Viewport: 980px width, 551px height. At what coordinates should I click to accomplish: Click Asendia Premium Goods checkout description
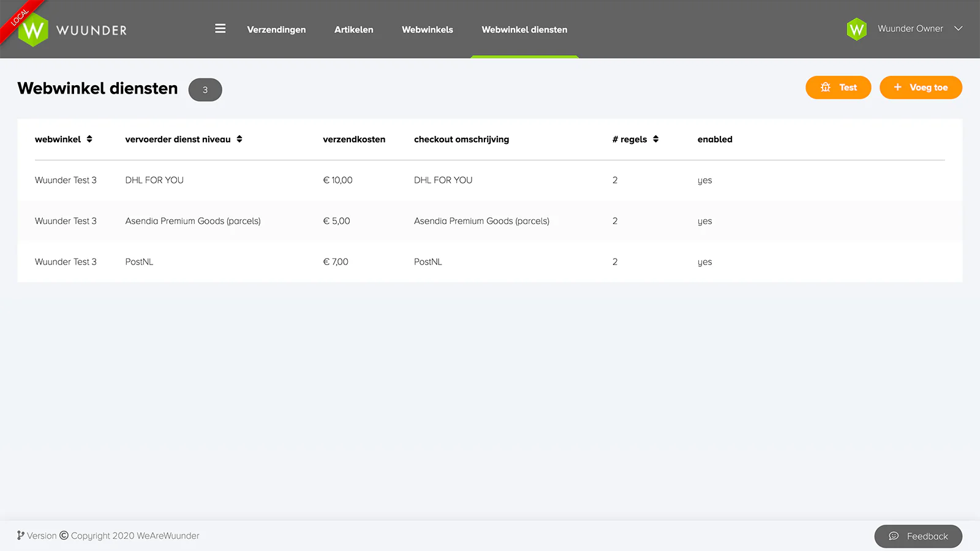(x=481, y=221)
